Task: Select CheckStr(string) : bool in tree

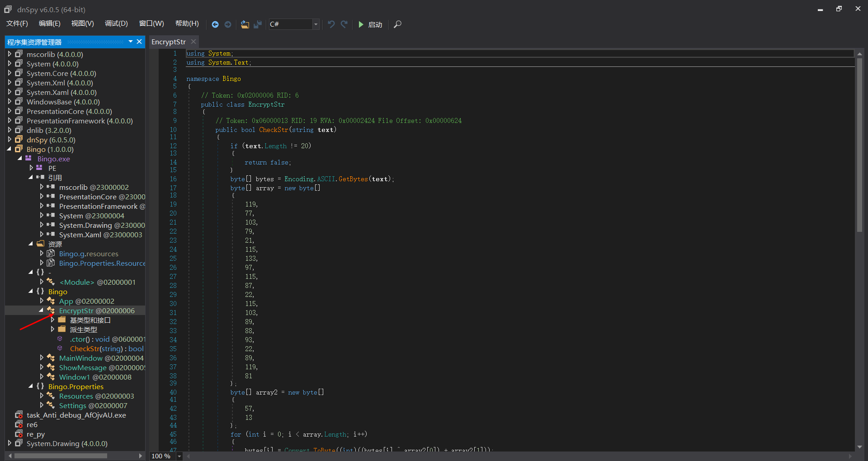Action: pyautogui.click(x=107, y=348)
